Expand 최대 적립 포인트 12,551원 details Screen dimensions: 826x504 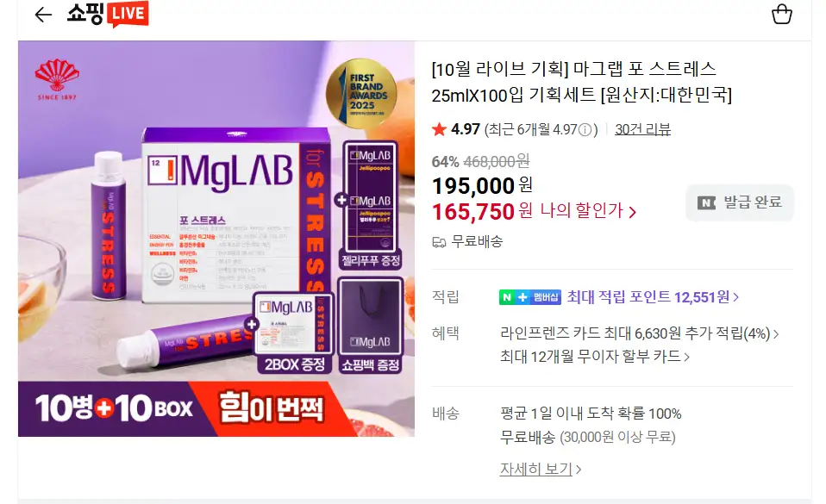tap(653, 297)
